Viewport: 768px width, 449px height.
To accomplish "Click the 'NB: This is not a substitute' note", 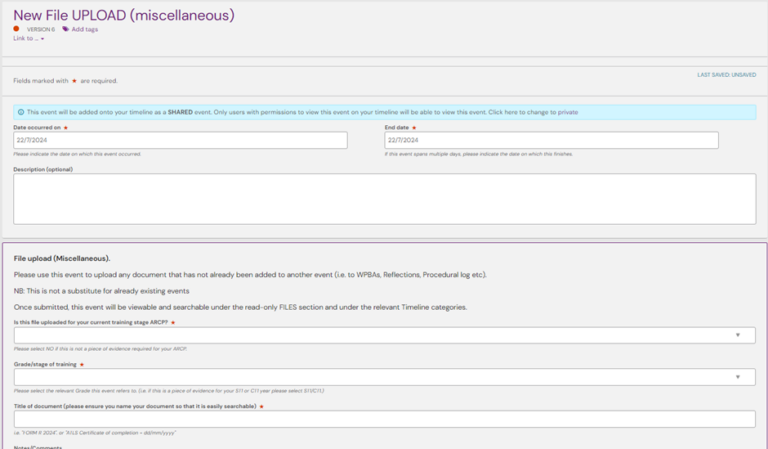I will click(101, 291).
